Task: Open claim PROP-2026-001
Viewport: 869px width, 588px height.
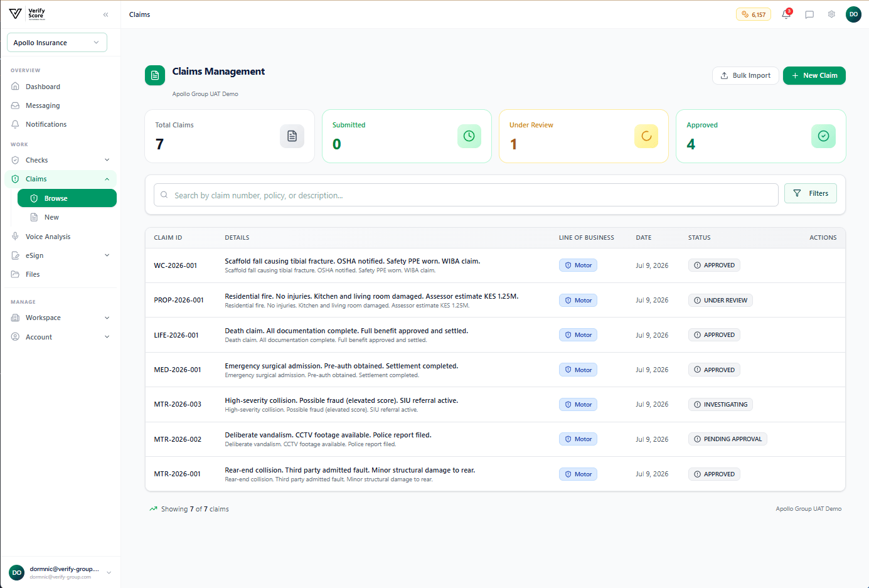Action: coord(179,300)
